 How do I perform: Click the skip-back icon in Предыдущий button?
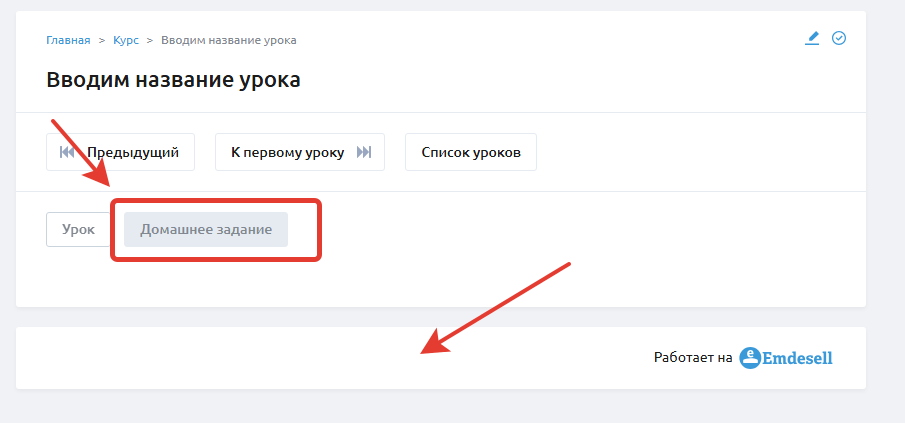coord(67,152)
